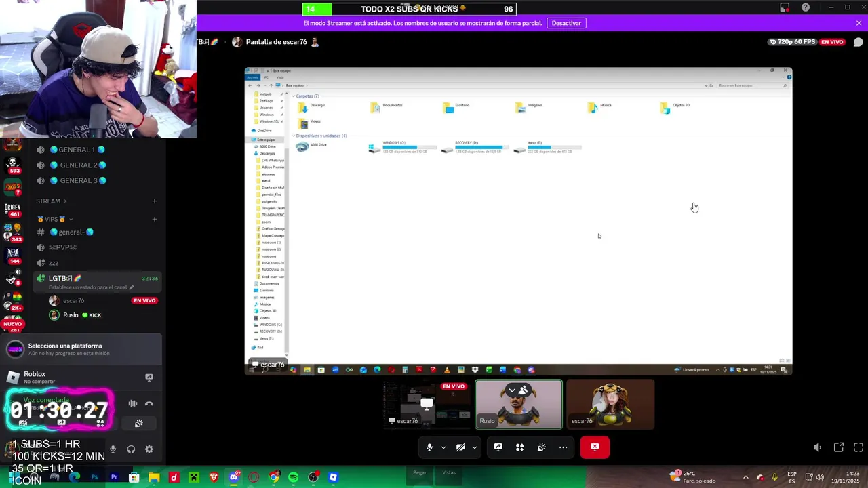This screenshot has height=488, width=868.
Task: Pop out the stream window
Action: (839, 447)
